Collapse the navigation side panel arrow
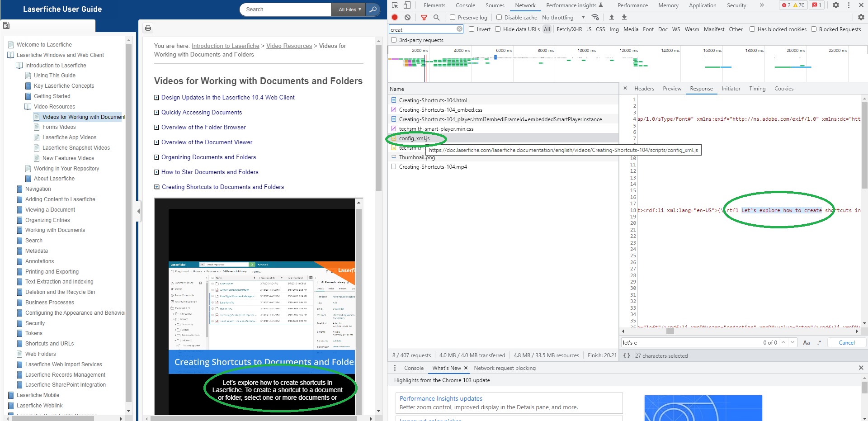868x421 pixels. (138, 211)
